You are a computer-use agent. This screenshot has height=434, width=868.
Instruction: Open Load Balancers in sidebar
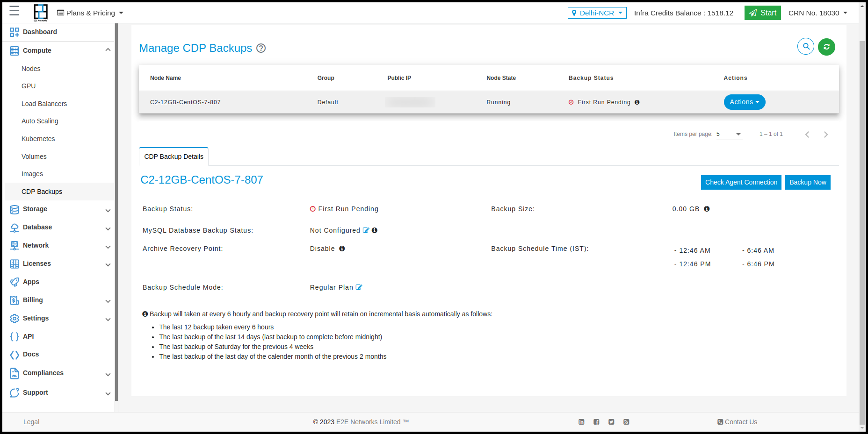point(44,104)
